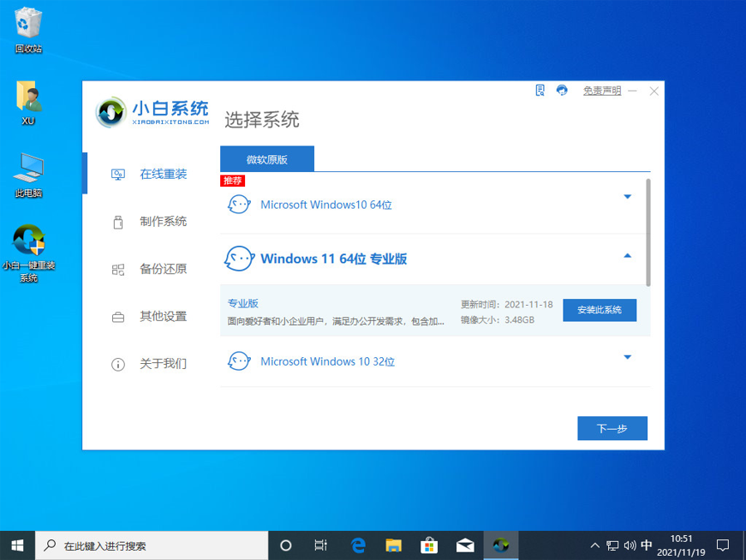Collapse the Windows 11 64位 专业版 entry
The width and height of the screenshot is (746, 560).
pos(627,256)
